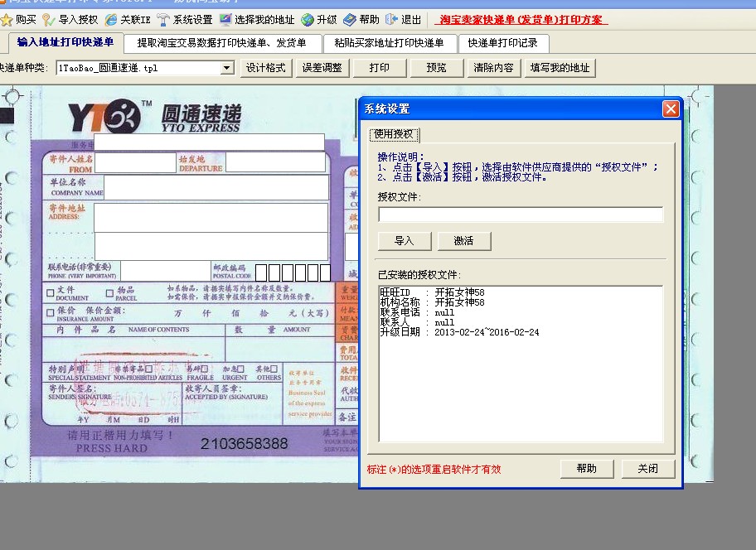The image size is (756, 550).
Task: Click the 旺旺ID 开拓女神58 line
Action: click(x=433, y=292)
